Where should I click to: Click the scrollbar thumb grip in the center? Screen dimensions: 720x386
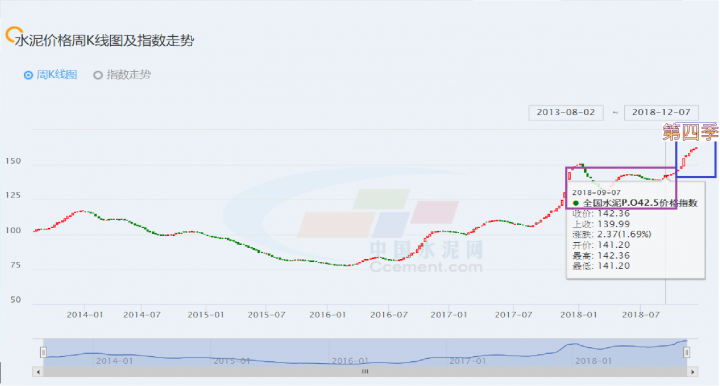click(x=365, y=372)
